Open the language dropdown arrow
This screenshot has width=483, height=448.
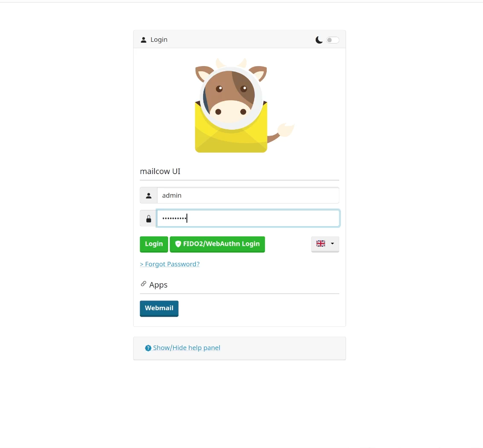pos(332,244)
